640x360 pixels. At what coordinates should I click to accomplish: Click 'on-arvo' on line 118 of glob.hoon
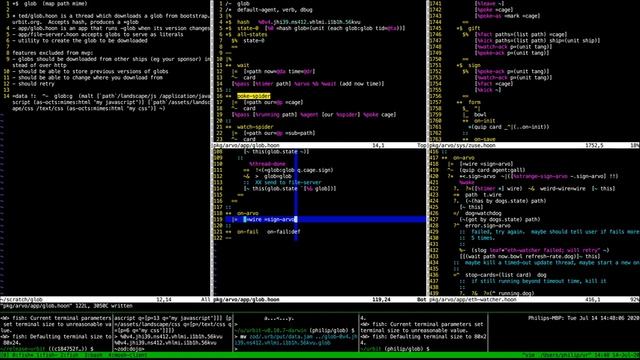click(247, 213)
